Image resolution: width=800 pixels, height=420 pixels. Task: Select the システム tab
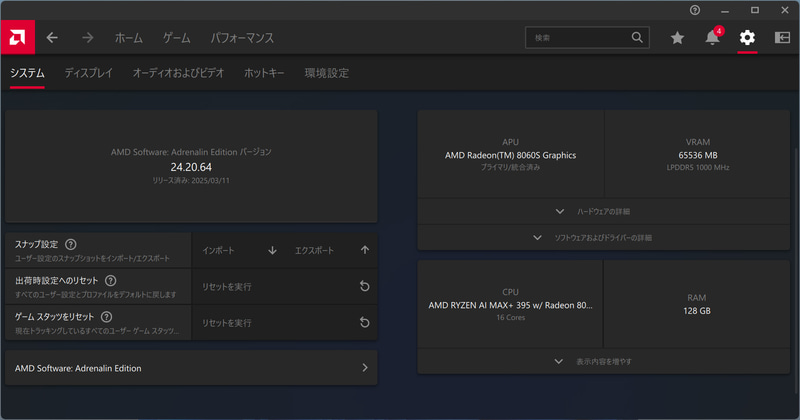point(28,73)
